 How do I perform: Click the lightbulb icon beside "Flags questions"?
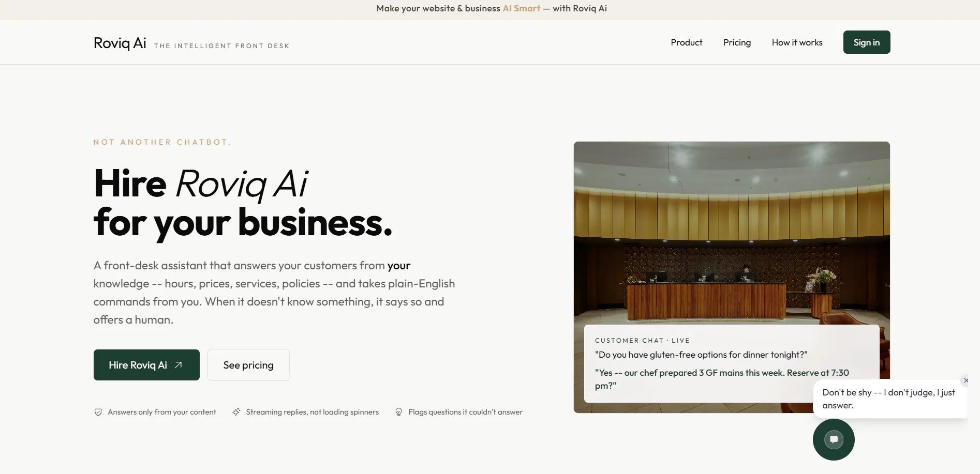tap(399, 412)
